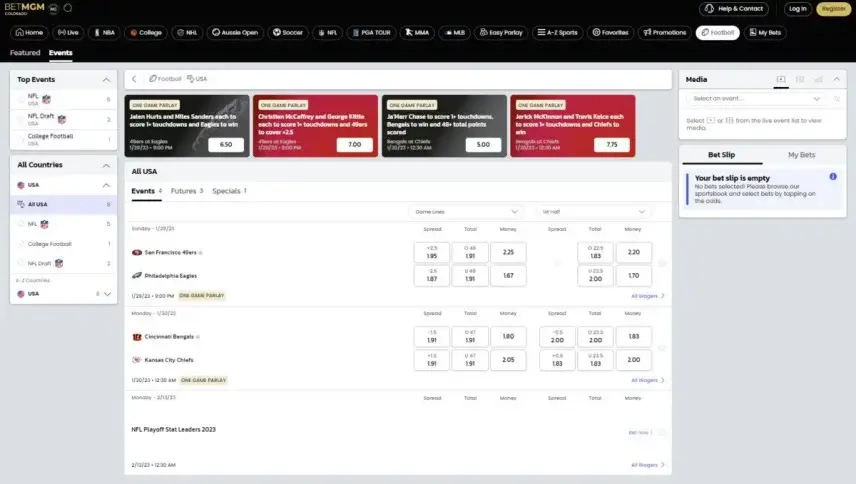Collapse the Top Events panel
Screen dimensions: 856x484
106,80
